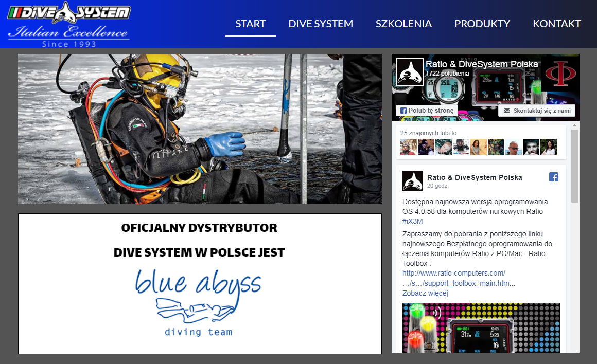Click the last friend avatar in the row
The image size is (597, 364).
pyautogui.click(x=549, y=147)
